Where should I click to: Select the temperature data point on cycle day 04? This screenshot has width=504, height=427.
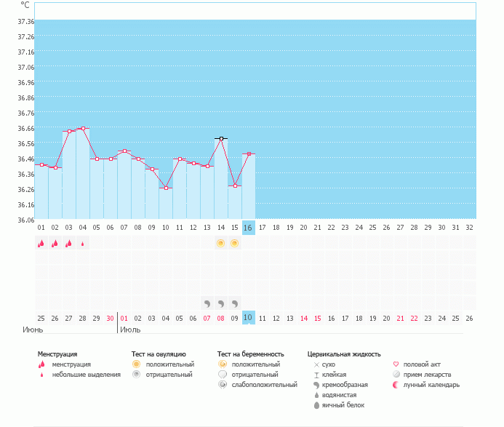(82, 128)
